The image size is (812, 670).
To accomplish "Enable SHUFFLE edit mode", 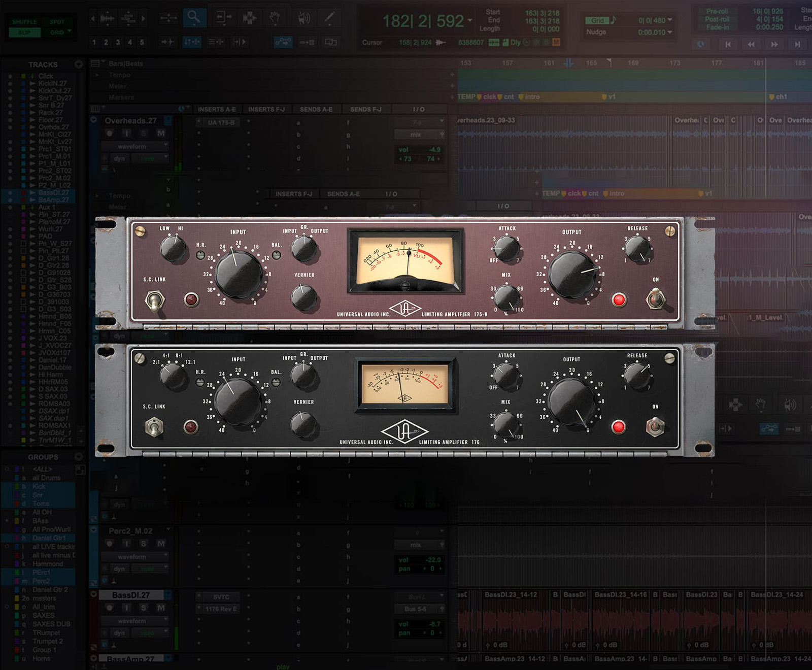I will (x=24, y=22).
